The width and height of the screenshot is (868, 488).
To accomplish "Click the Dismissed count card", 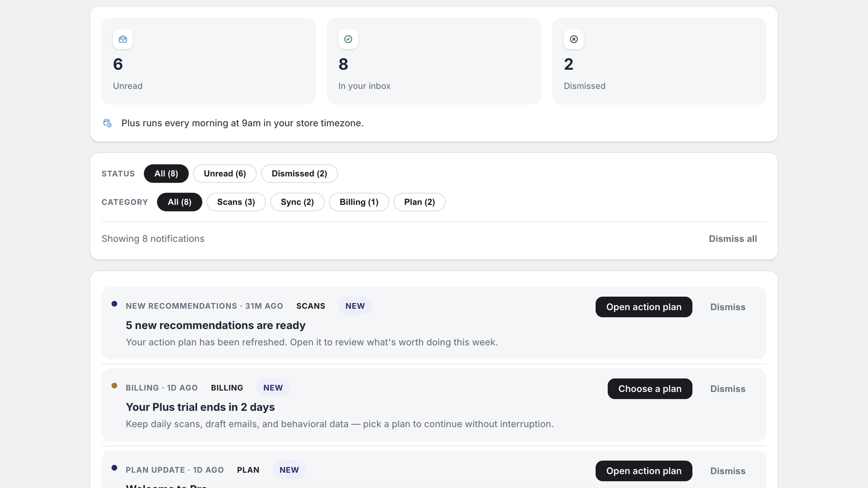I will [x=659, y=61].
